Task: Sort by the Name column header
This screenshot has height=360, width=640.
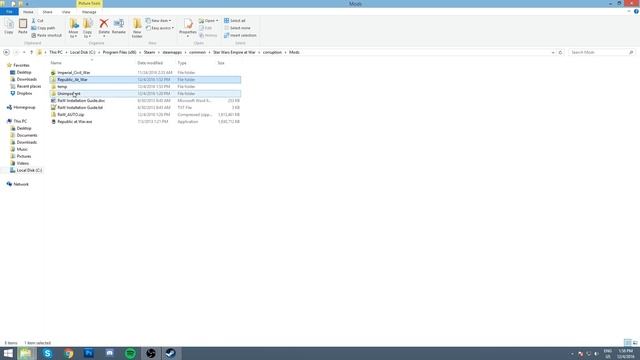Action: coord(56,63)
